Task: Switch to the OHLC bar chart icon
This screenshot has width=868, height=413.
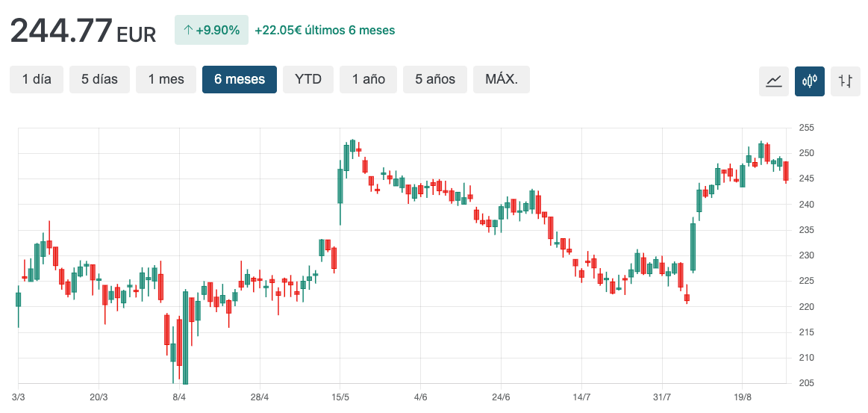Action: click(845, 81)
